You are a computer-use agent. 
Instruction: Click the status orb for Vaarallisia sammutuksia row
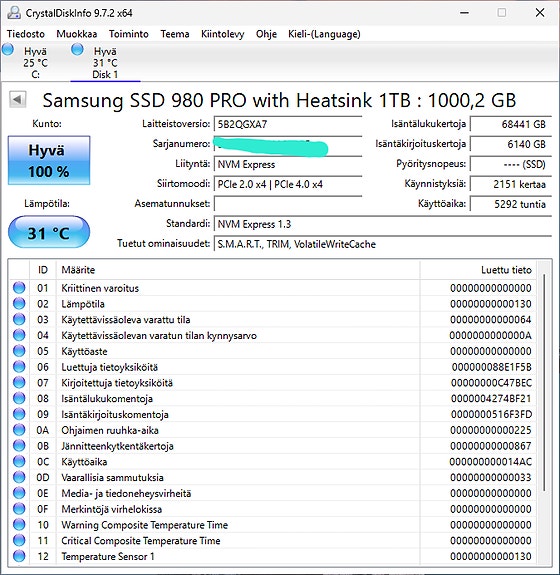tap(19, 477)
